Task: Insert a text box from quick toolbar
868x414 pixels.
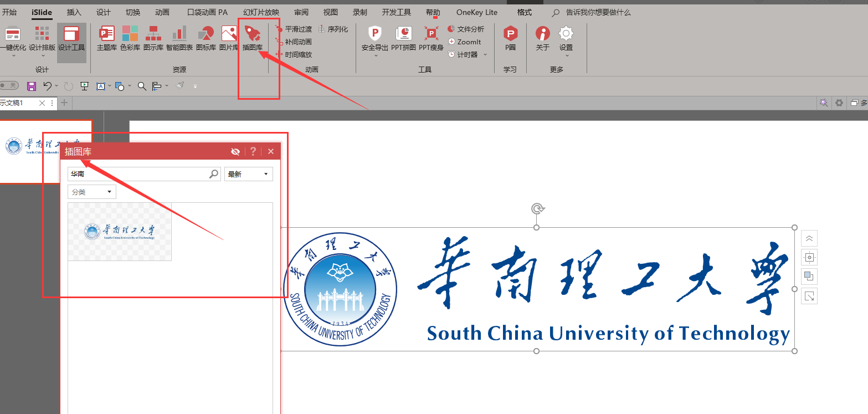Action: point(101,86)
